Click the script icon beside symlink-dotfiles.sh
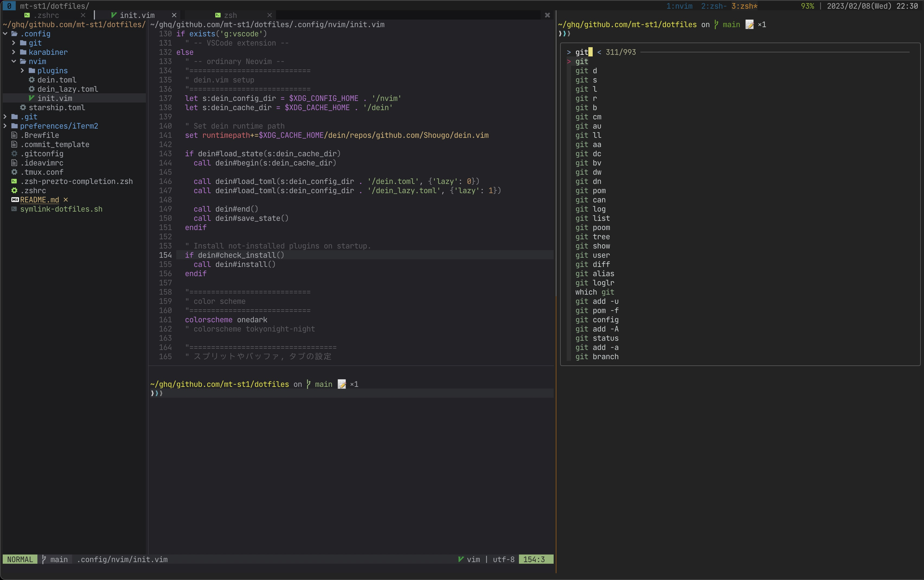Viewport: 924px width, 580px height. pos(14,209)
